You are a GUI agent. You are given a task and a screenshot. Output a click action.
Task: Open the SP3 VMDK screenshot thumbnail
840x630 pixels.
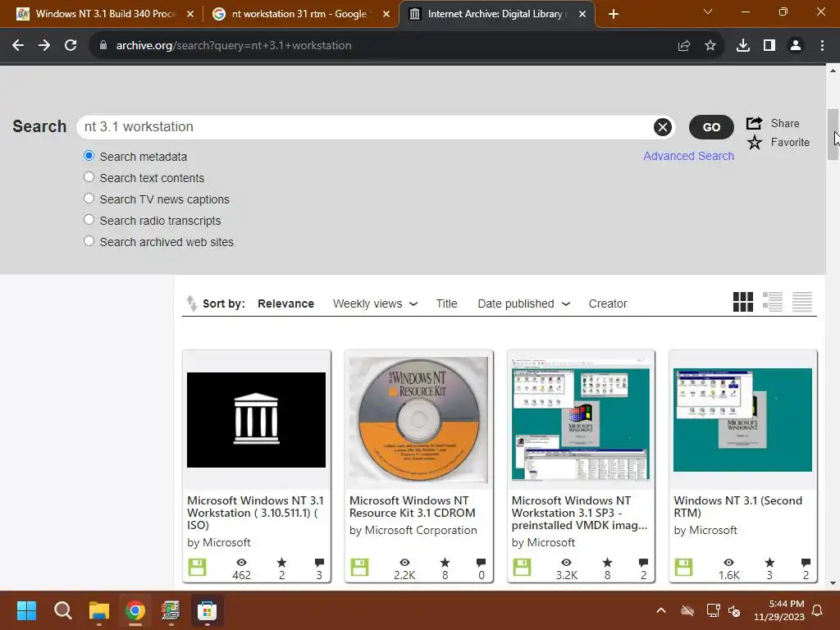581,419
